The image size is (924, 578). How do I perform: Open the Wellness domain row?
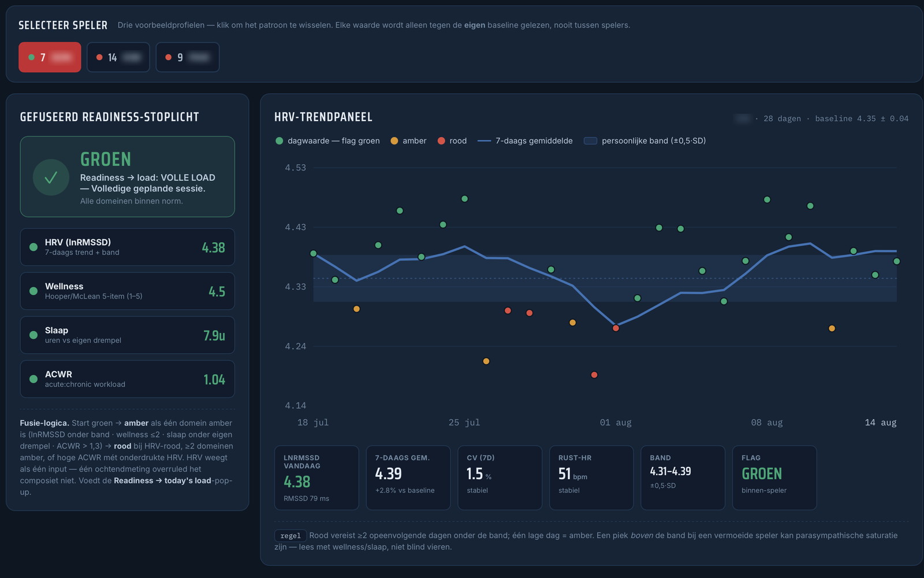[x=127, y=291]
